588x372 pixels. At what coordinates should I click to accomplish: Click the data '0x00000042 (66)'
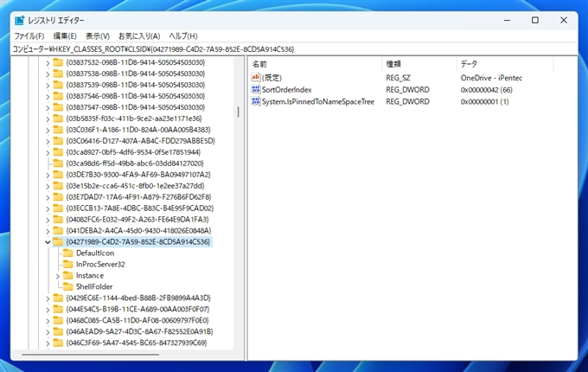click(486, 90)
